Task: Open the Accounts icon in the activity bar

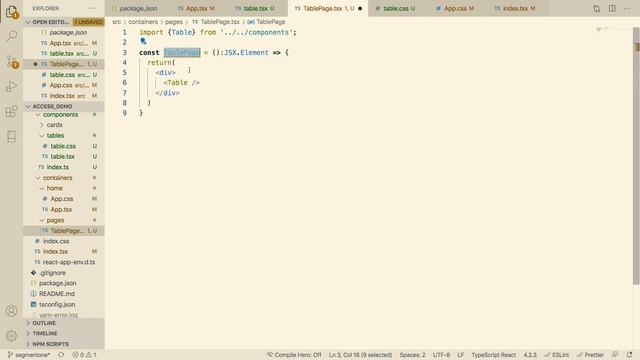Action: pyautogui.click(x=11, y=311)
